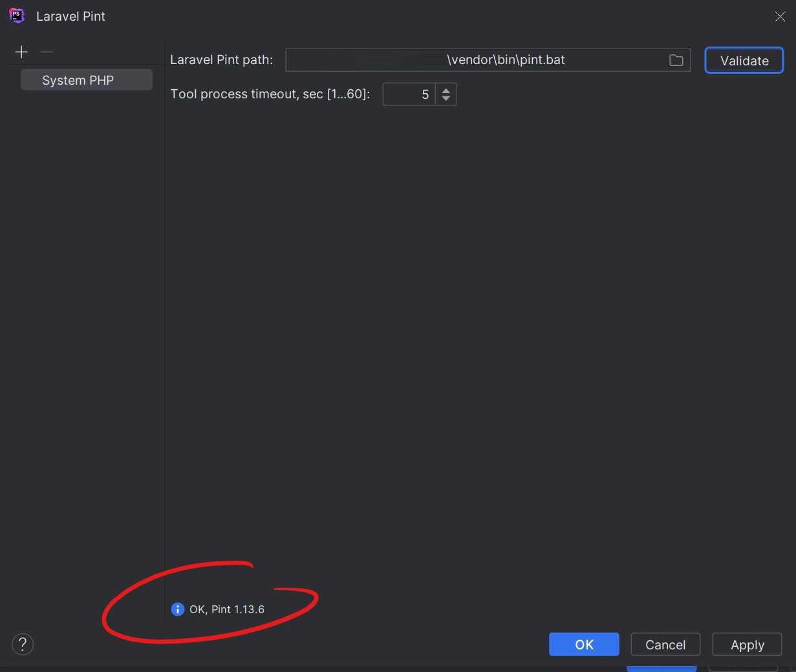Click the 'OK, Pint 1.13.6' status message

pyautogui.click(x=227, y=609)
